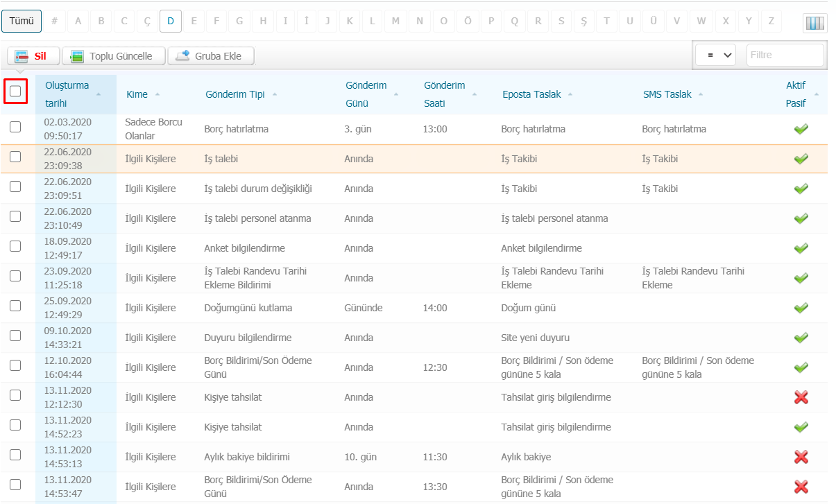Click the Gruba Ekle button
This screenshot has width=836, height=504.
(x=211, y=56)
